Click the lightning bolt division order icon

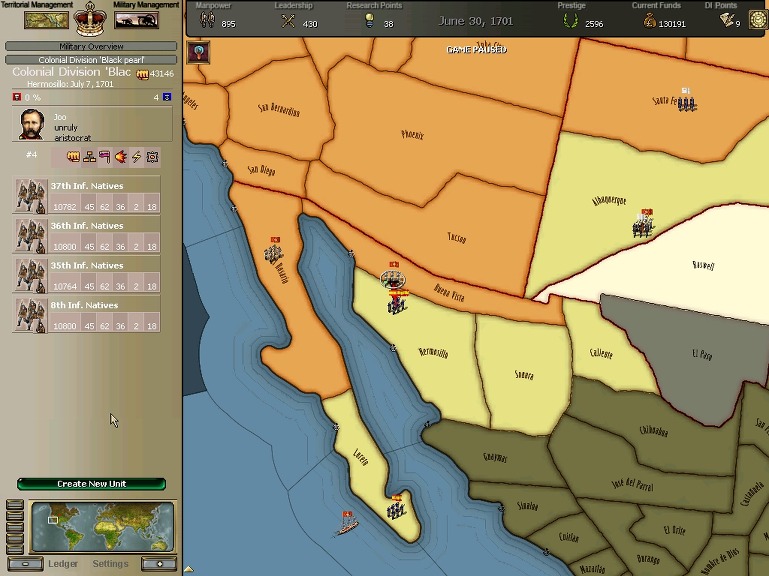[137, 157]
